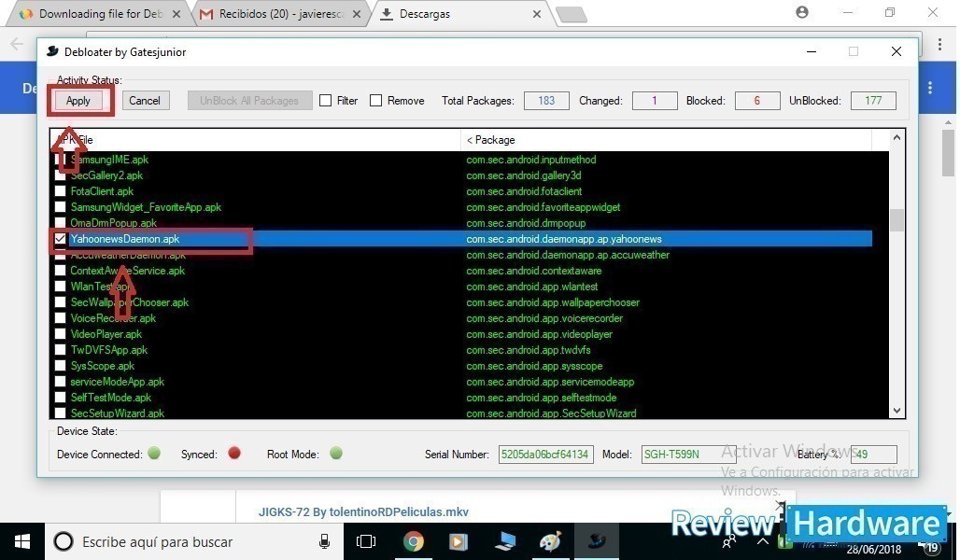The image size is (960, 560).
Task: Select package com.sec.android.fotaclient
Action: 524,191
